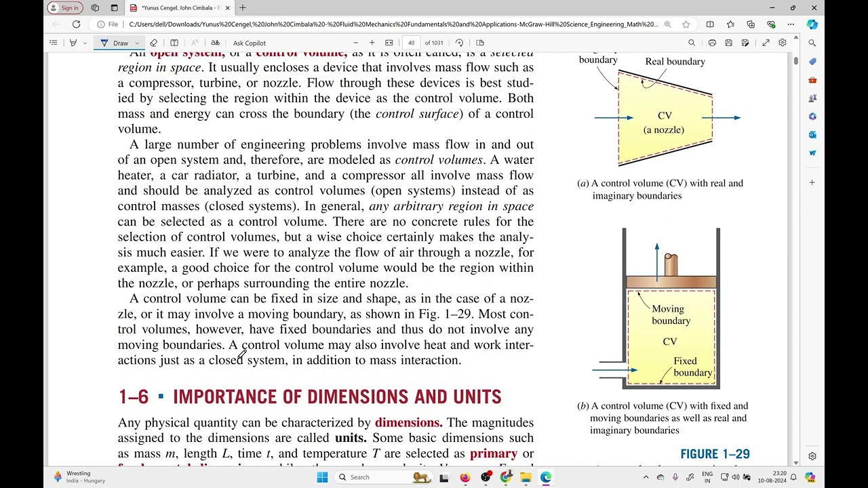Select the Yunus Cengel PDF tab
This screenshot has height=488, width=868.
click(x=180, y=7)
